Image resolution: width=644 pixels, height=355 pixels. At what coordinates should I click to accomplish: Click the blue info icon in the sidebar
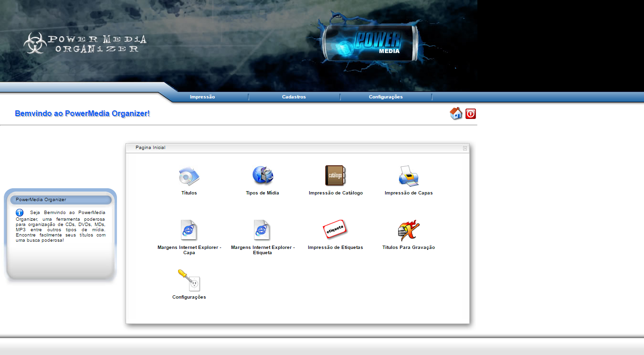click(20, 212)
